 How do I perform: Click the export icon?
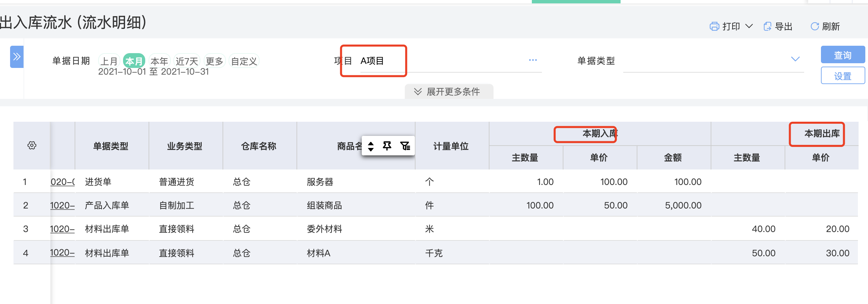767,27
